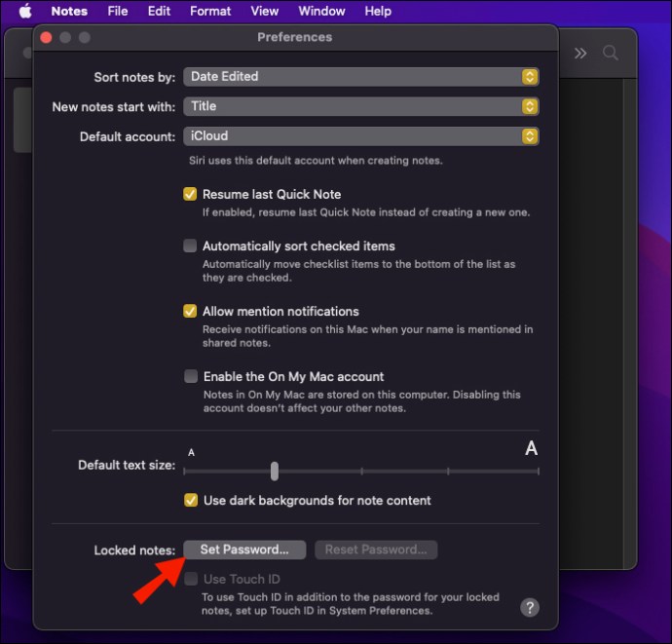Click the Siri default account hint text
Screen dimensions: 672x644
[316, 161]
